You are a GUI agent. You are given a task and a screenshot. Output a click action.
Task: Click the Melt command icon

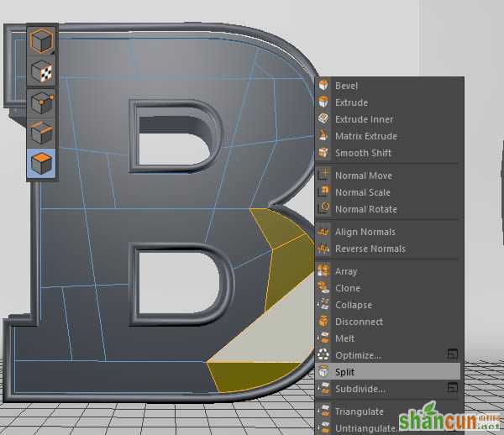(323, 338)
